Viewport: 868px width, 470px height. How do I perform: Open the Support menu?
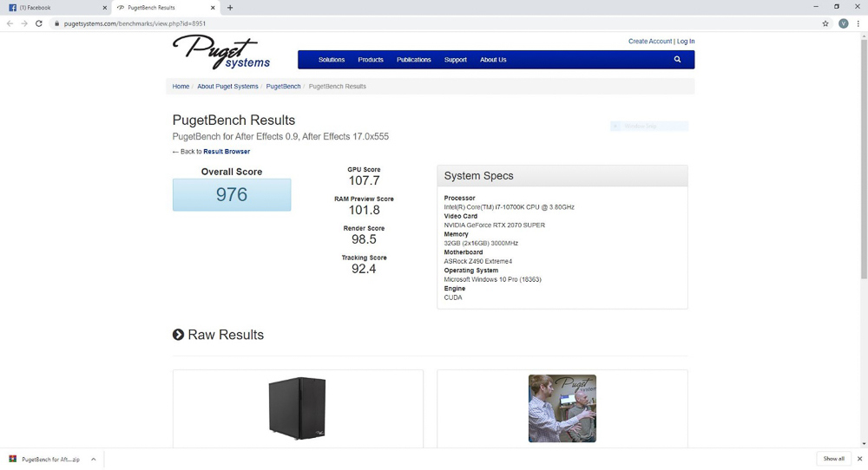(456, 60)
